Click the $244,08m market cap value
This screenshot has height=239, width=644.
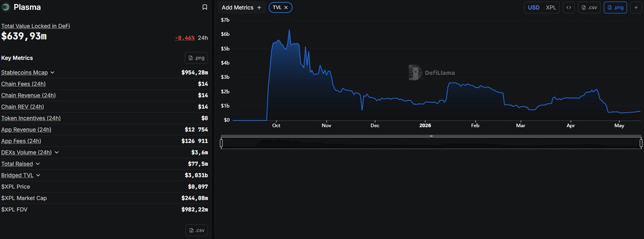194,198
